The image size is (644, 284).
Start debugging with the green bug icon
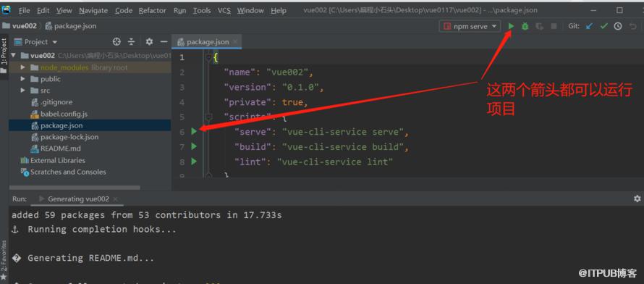(525, 26)
